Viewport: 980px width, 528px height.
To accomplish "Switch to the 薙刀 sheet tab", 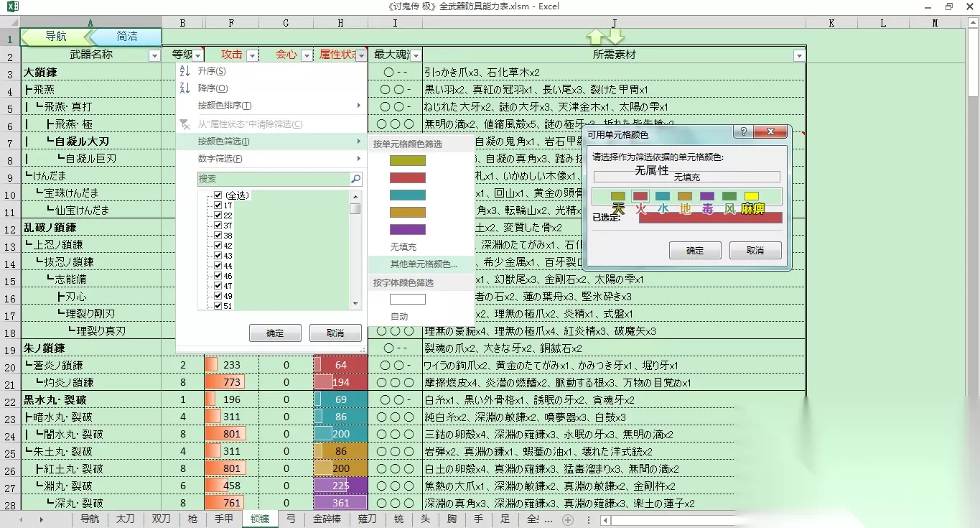I will tap(367, 519).
